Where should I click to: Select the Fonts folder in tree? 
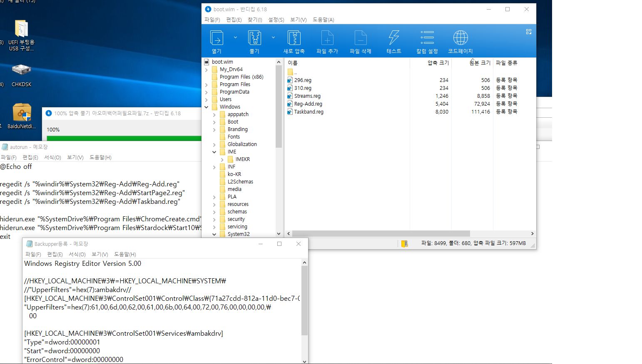[x=234, y=137]
